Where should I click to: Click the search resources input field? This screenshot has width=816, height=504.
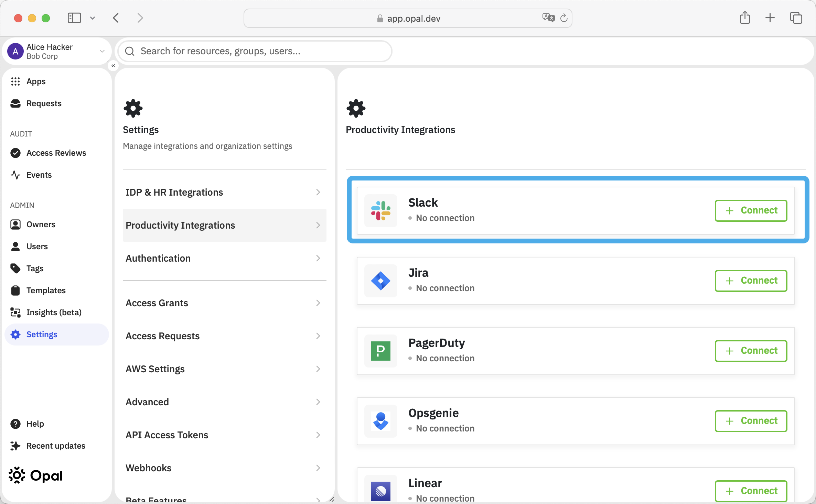click(255, 51)
